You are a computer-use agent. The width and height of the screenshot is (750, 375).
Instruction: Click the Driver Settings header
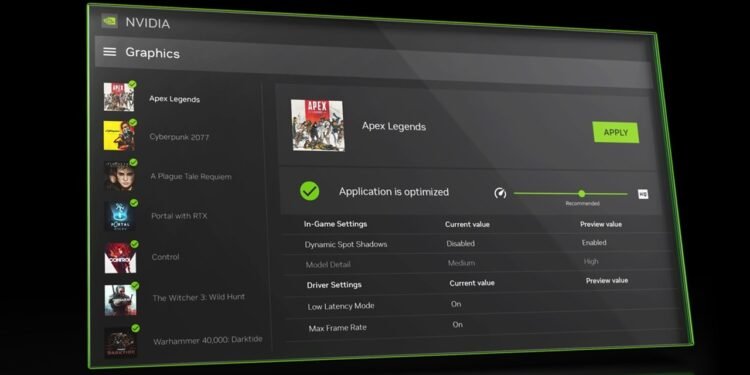point(334,285)
